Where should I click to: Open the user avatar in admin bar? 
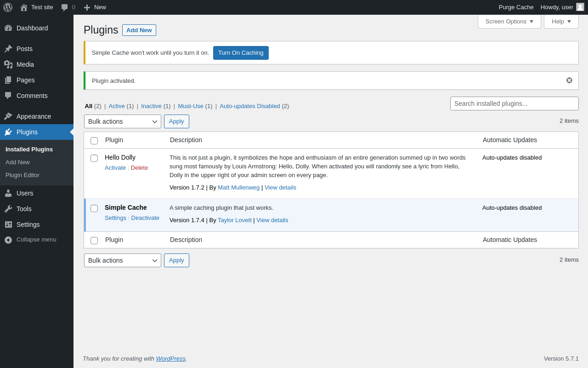click(x=580, y=7)
